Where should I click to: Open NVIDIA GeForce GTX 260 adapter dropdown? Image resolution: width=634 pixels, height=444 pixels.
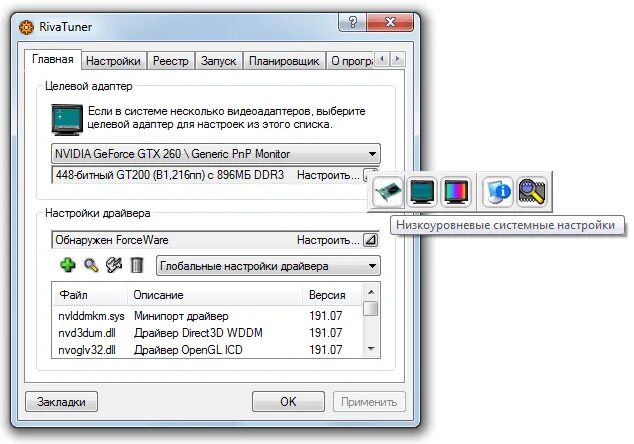[x=216, y=154]
